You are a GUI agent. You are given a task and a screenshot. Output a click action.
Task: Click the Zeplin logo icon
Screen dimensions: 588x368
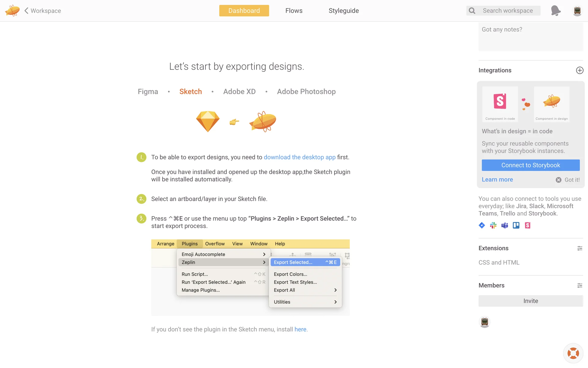point(12,10)
